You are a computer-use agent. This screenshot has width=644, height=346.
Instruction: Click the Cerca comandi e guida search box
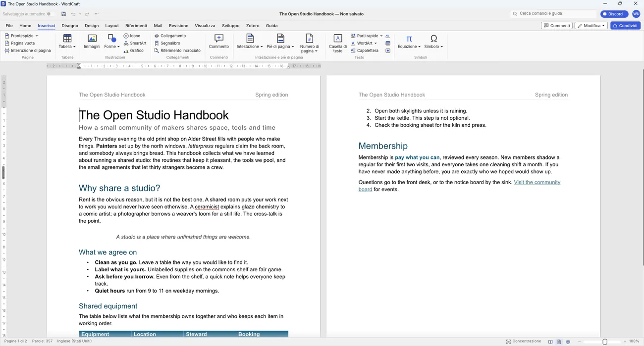(553, 14)
